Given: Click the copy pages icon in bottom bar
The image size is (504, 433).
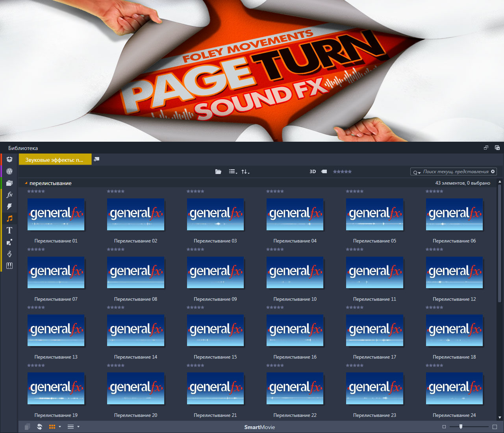Looking at the screenshot, I should (x=27, y=427).
